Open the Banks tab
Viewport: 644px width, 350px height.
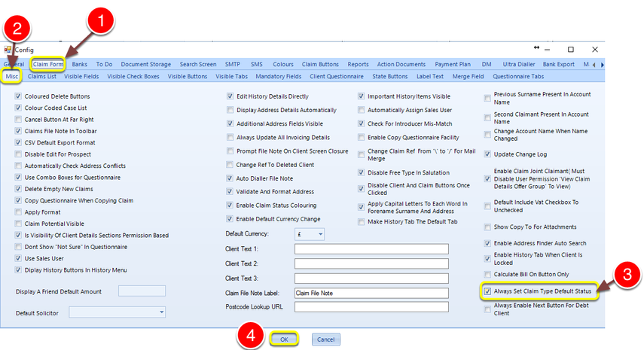pos(79,65)
